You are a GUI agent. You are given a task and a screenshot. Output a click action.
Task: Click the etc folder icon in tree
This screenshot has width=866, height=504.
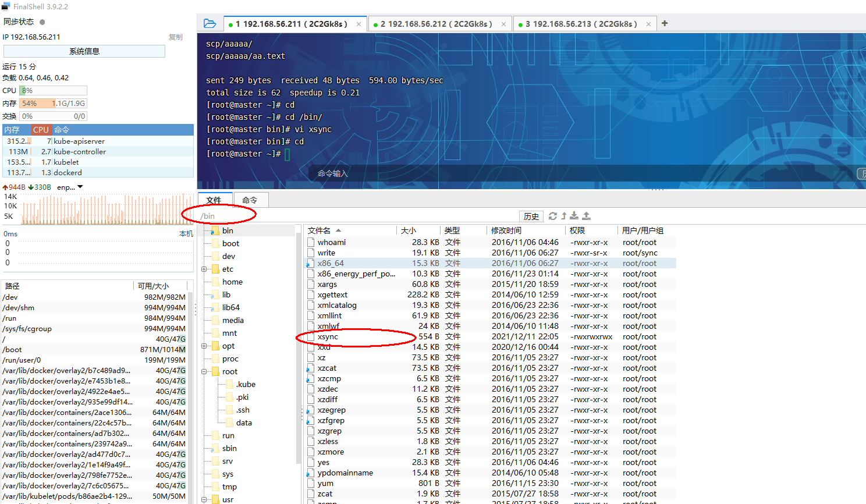pyautogui.click(x=215, y=269)
